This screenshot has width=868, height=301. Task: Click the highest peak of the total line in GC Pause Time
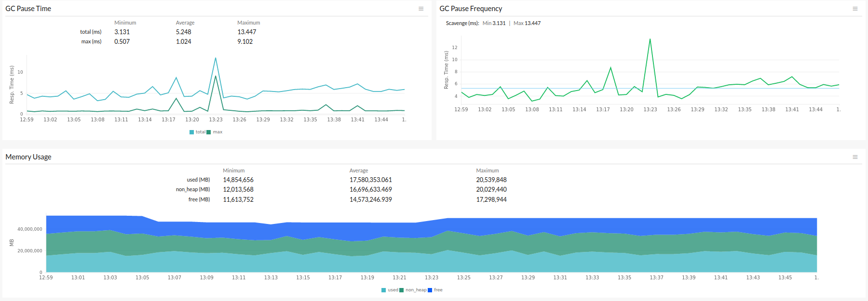coord(215,58)
